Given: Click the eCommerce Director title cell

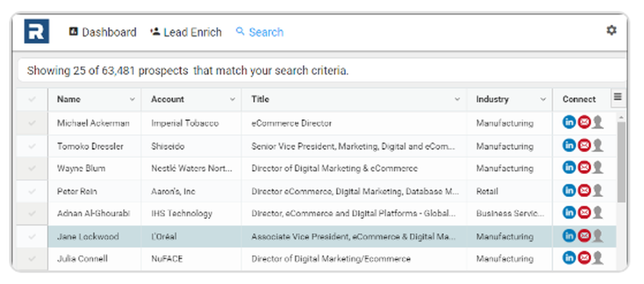Looking at the screenshot, I should coord(354,123).
